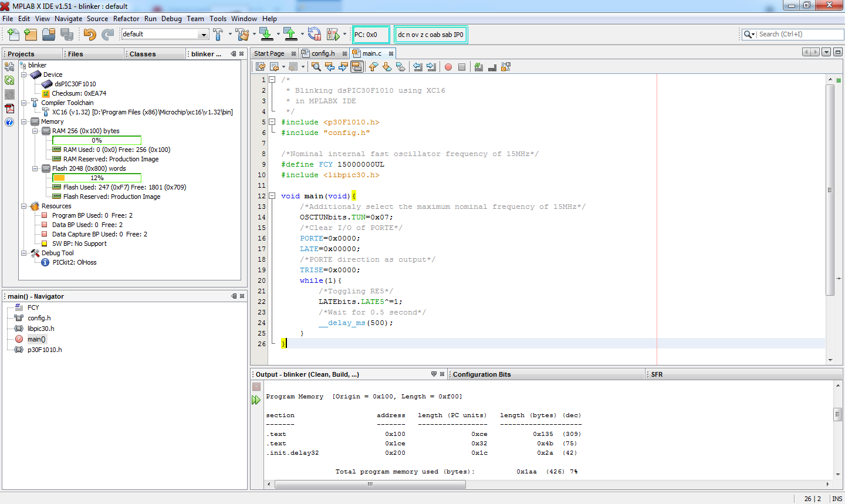Collapse the main function code fold

point(272,195)
